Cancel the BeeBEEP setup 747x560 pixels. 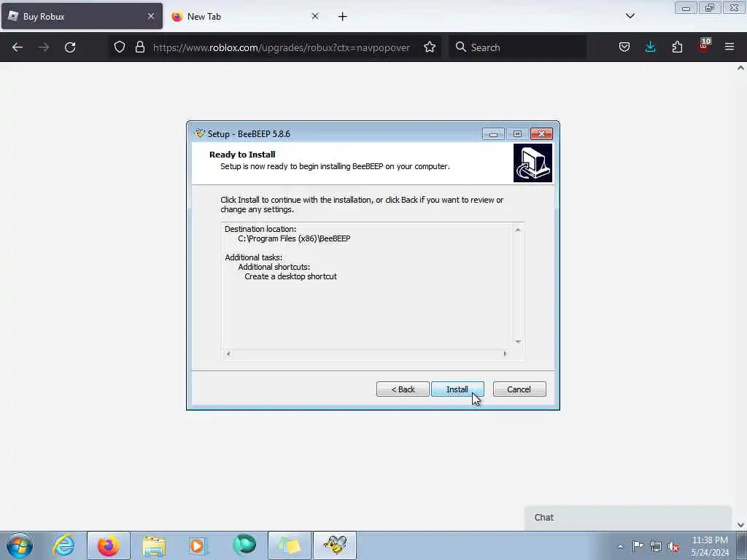click(519, 389)
